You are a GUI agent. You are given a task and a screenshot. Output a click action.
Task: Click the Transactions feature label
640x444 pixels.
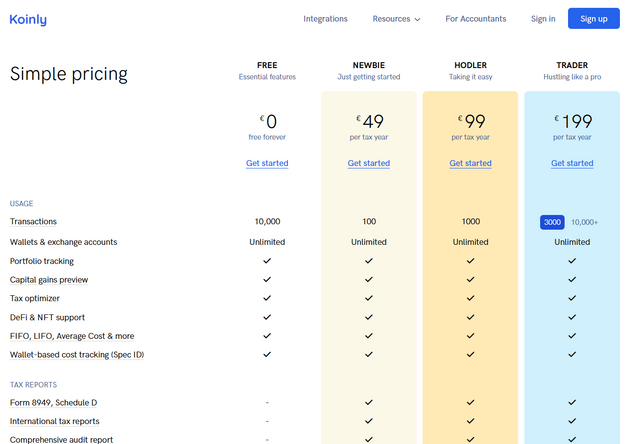33,221
